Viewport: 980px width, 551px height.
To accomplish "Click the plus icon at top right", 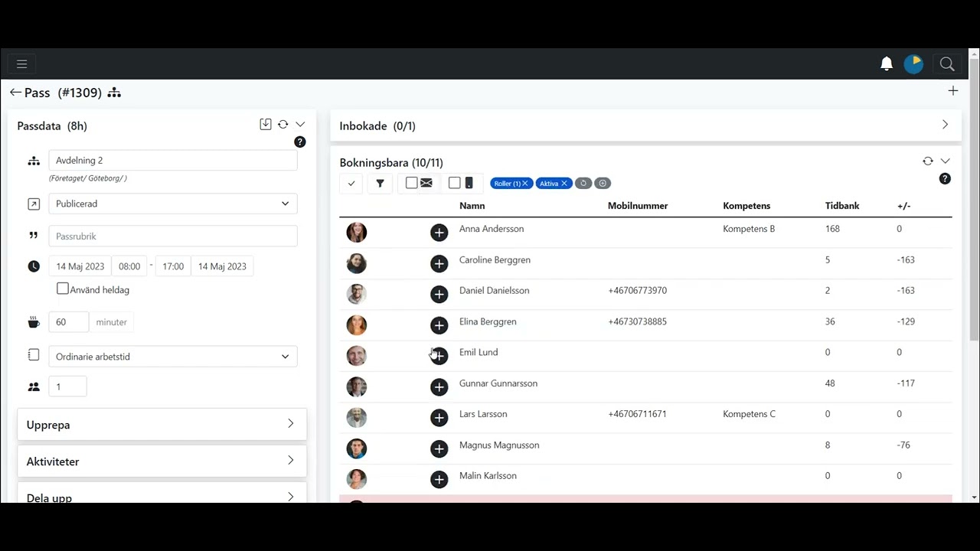I will [953, 91].
